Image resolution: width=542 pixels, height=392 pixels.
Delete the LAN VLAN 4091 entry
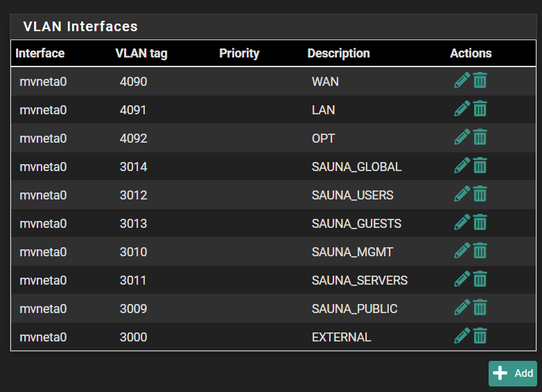tap(480, 109)
